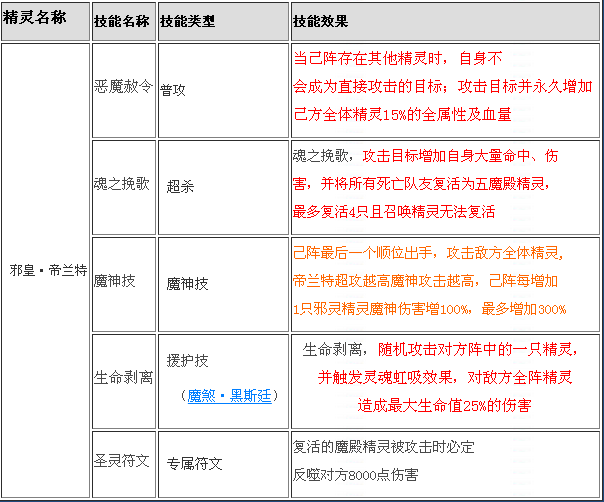Click effect line 最多复活4只且召唤精灵无法复活
This screenshot has width=604, height=502.
click(394, 212)
